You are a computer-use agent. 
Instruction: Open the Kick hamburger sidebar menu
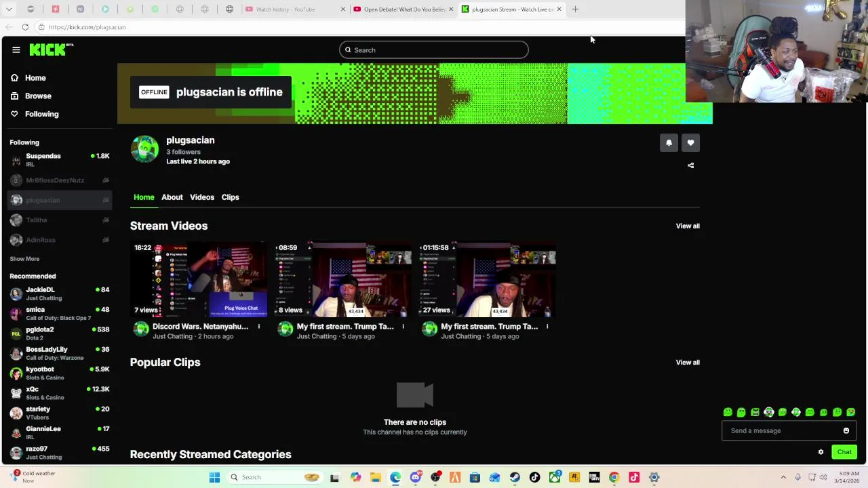pyautogui.click(x=16, y=49)
